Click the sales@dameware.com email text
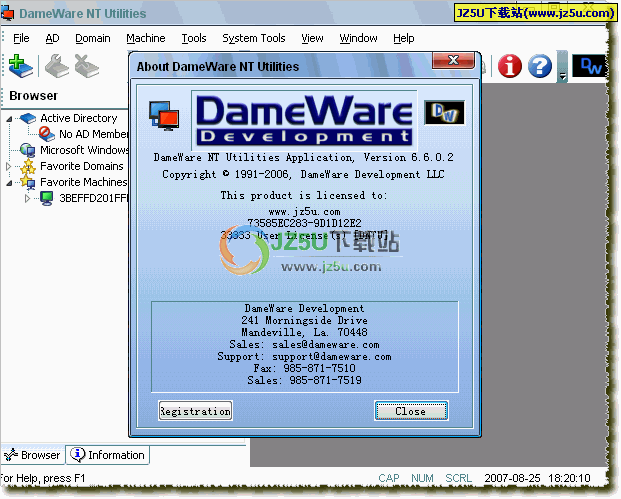This screenshot has height=499, width=621. coord(326,345)
